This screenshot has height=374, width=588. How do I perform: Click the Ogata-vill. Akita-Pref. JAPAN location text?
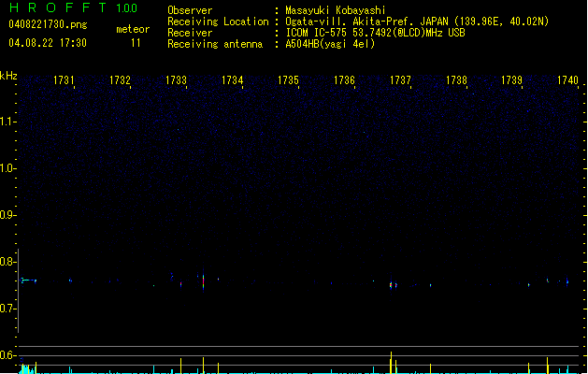417,22
